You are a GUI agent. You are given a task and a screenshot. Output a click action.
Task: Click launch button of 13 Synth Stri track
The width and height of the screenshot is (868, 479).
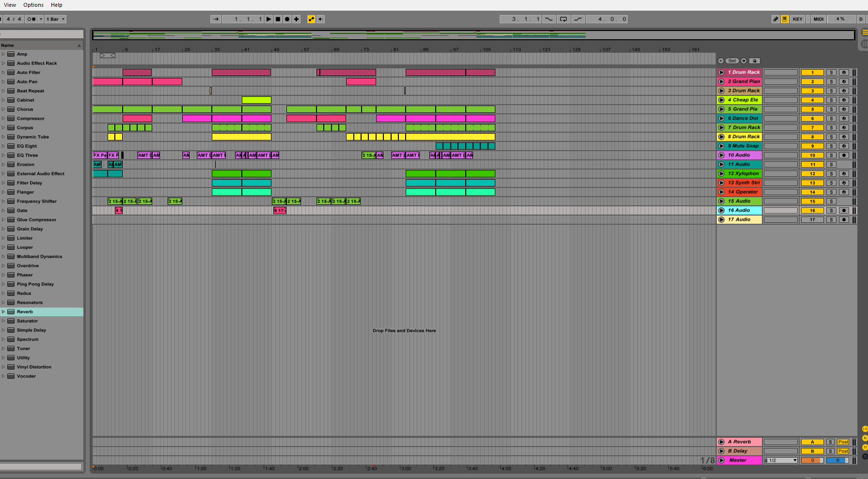721,183
